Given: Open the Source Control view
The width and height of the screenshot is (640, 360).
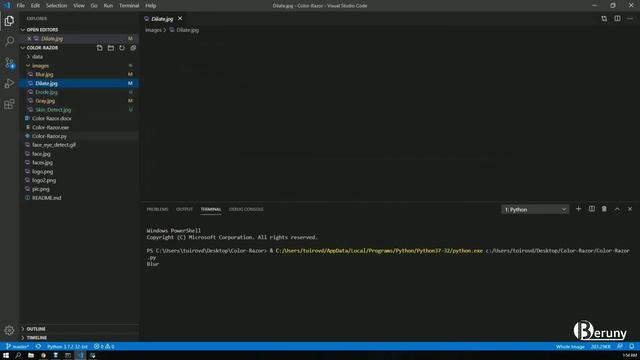Looking at the screenshot, I should (9, 62).
